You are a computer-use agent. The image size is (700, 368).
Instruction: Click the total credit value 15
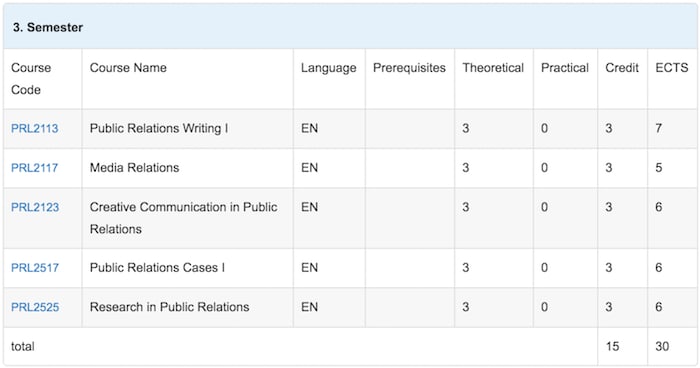[x=612, y=347]
